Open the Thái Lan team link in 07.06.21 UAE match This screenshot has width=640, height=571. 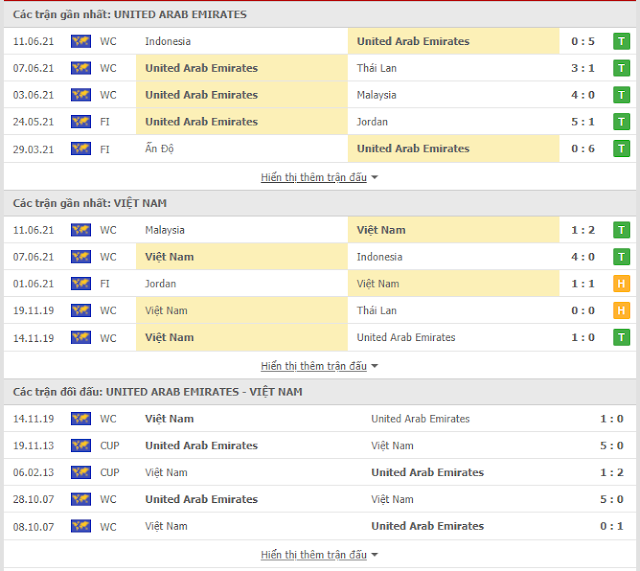(x=377, y=68)
